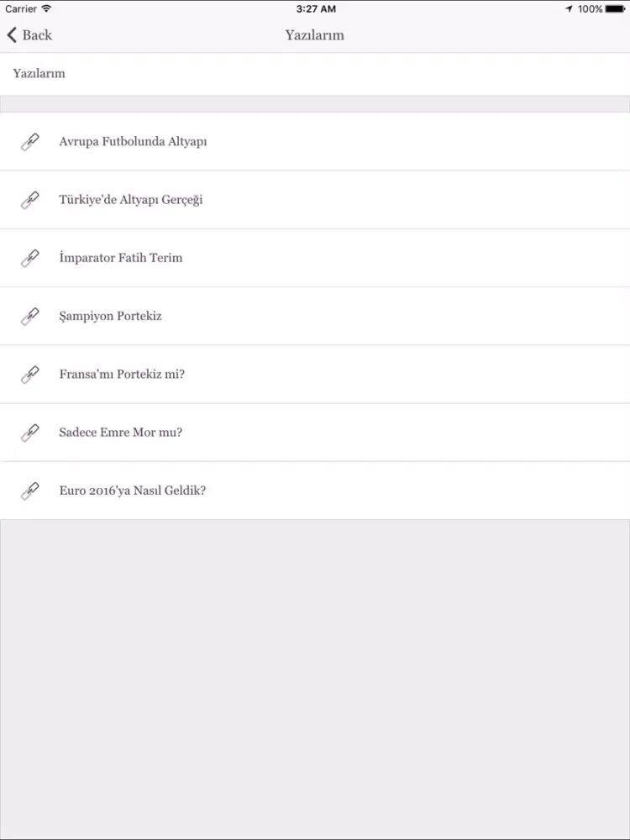Select the İmparator Fatih Terim entry
This screenshot has width=630, height=840.
(315, 258)
